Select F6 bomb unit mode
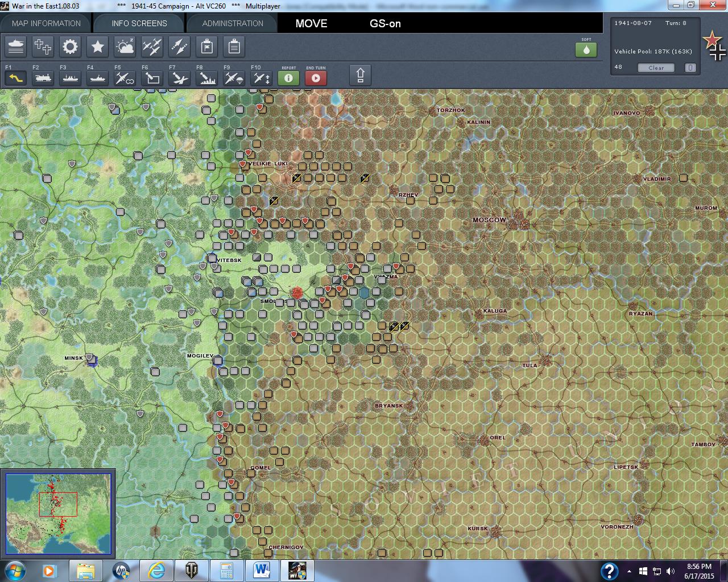 click(x=152, y=78)
